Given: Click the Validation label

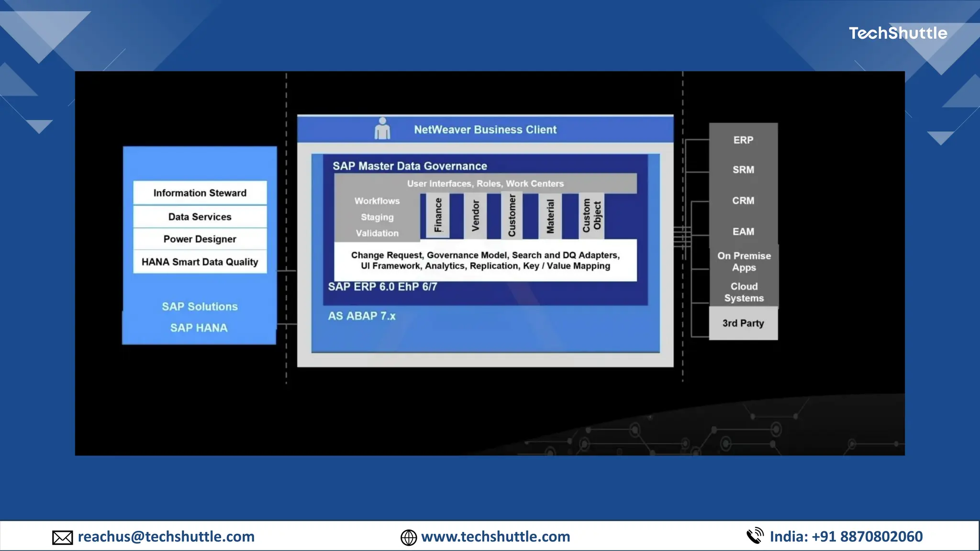Looking at the screenshot, I should (x=377, y=233).
